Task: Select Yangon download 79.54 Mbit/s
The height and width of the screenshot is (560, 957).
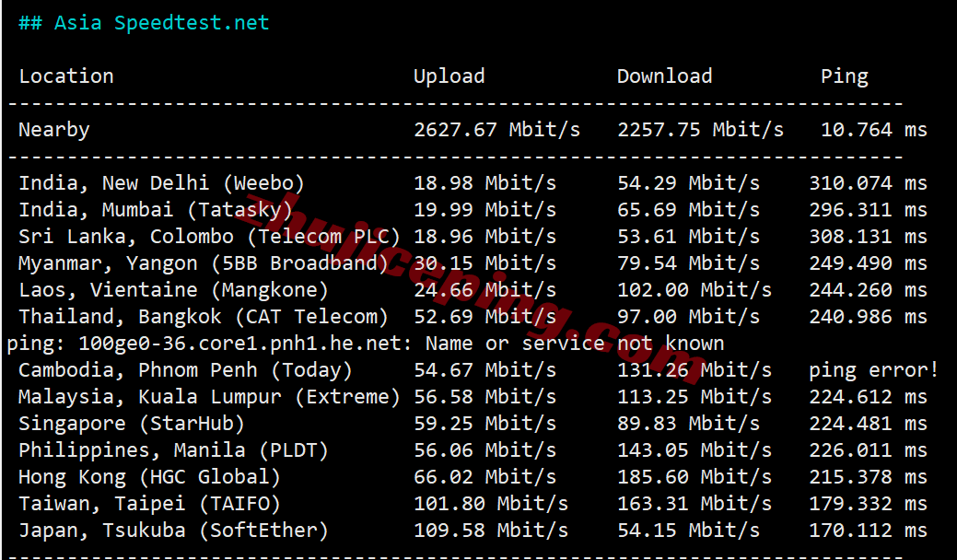Action: [x=688, y=262]
